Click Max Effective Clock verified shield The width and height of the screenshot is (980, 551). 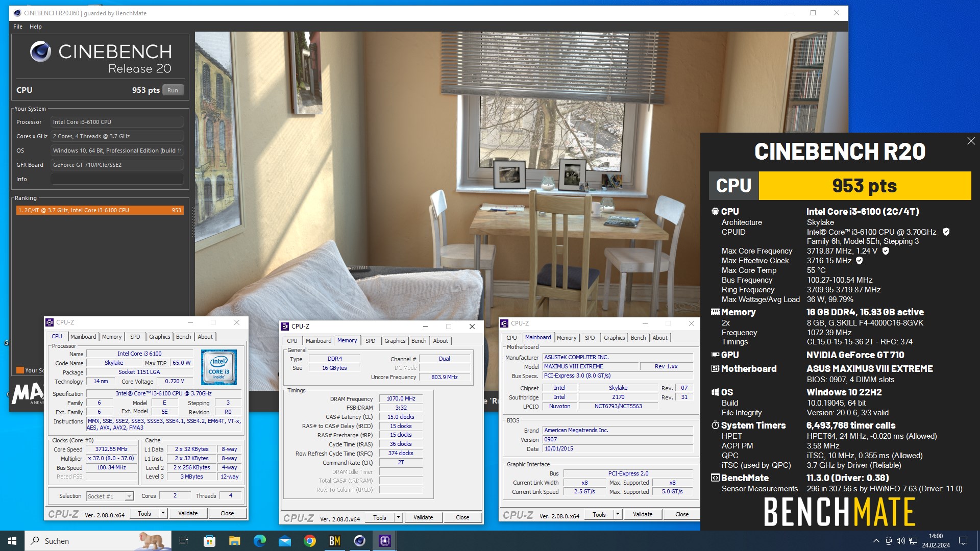pos(859,261)
